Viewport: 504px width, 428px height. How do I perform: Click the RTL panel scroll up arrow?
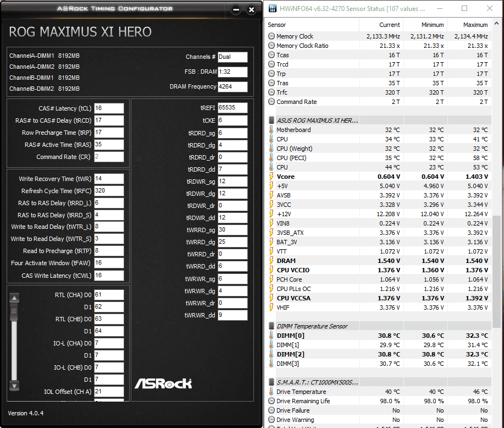coord(14,298)
